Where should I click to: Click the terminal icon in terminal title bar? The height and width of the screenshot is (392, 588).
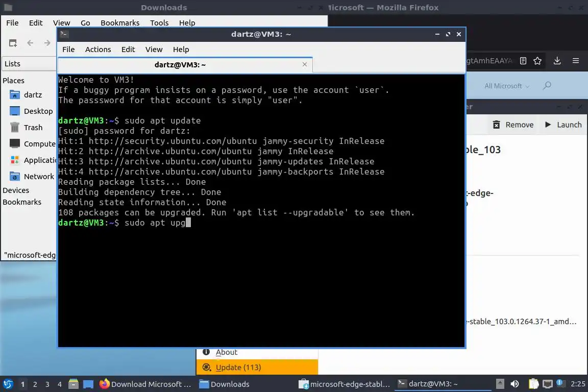(64, 34)
